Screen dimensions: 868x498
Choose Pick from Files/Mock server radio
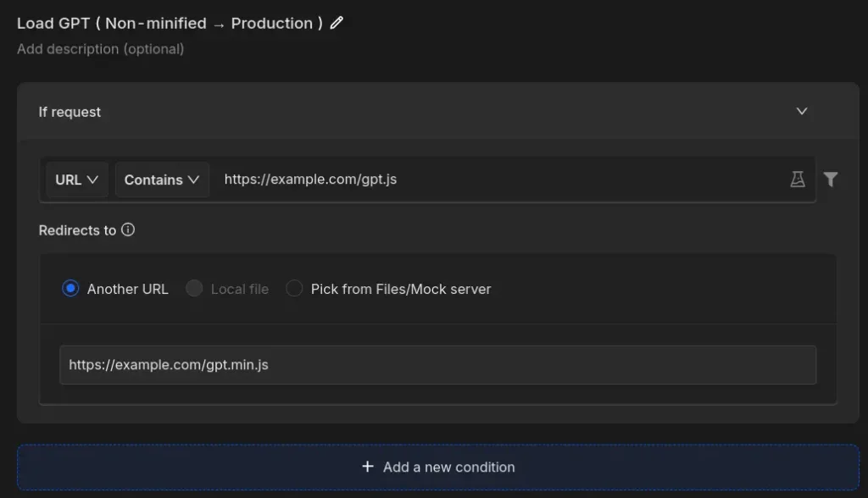[294, 289]
